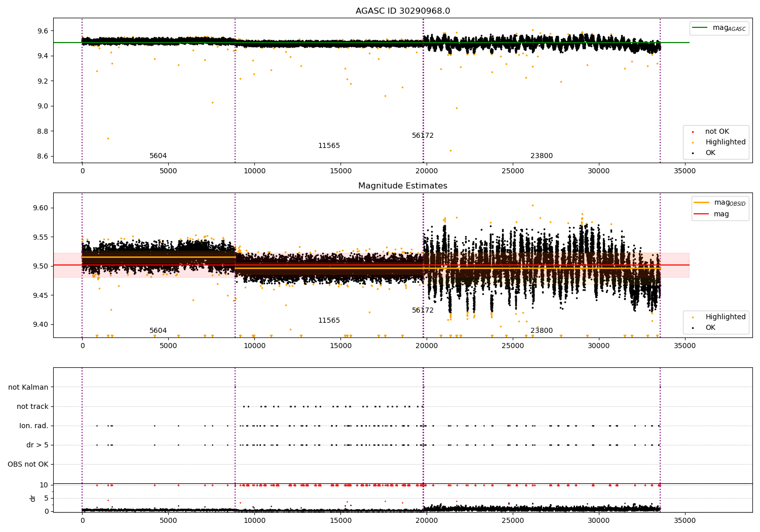Click the 'Ion. rad.' row label
Viewport: 760px width, 532px height.
(x=34, y=426)
